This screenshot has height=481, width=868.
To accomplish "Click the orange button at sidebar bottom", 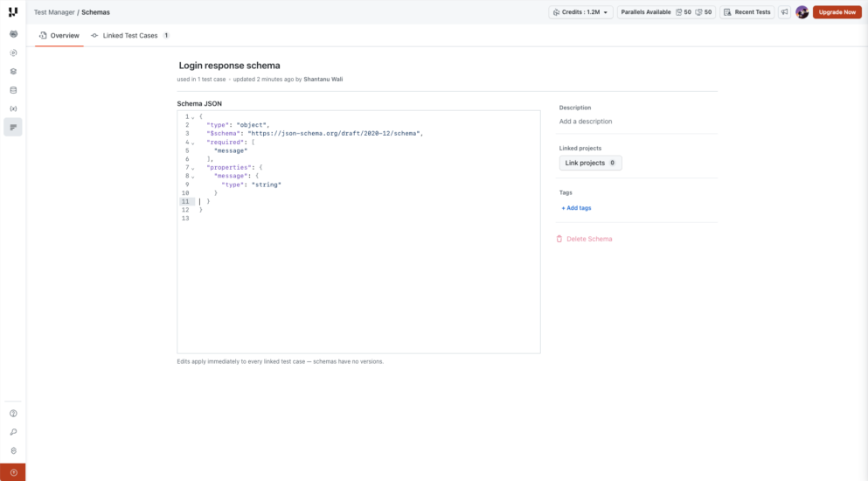I will click(x=13, y=472).
